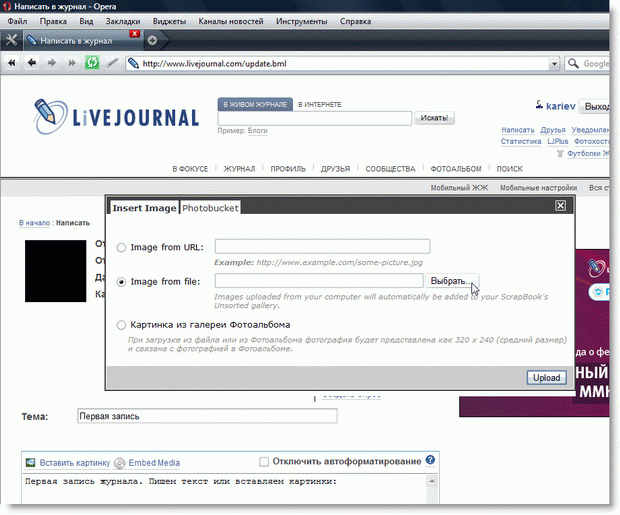Screen dimensions: 620x515
Task: Open the address bar dropdown arrow
Action: [x=554, y=64]
